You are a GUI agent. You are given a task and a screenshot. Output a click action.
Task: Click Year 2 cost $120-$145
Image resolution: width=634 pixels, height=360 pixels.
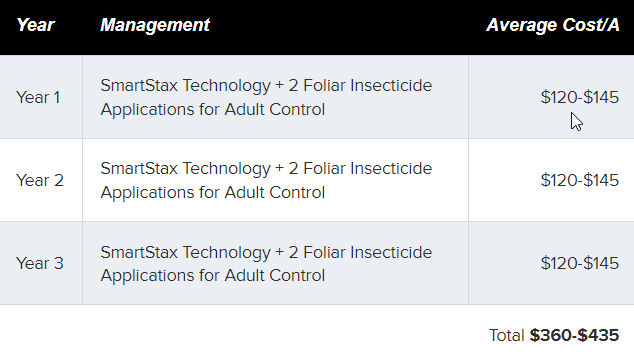(x=580, y=180)
